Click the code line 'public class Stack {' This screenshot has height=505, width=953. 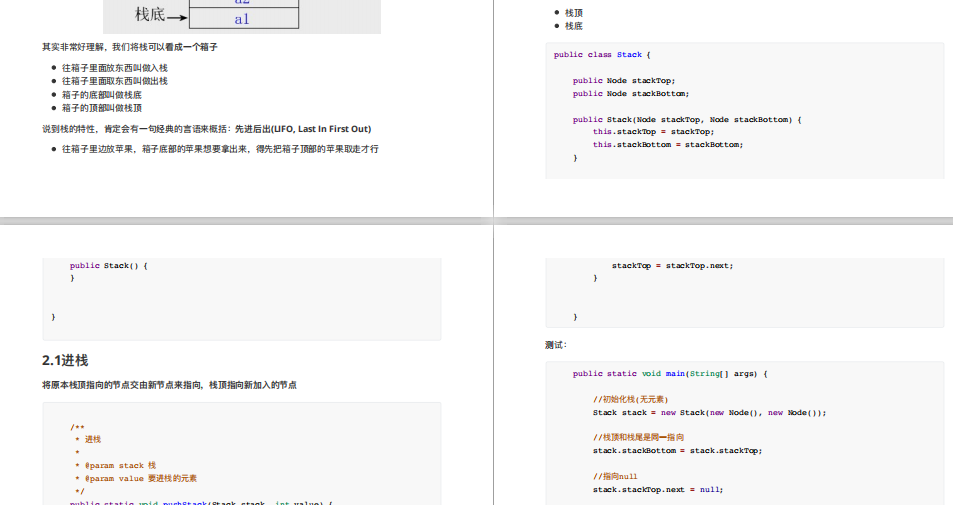602,55
